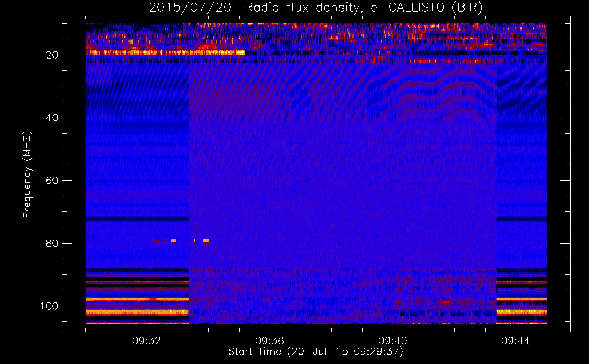Click the "09:36" time tick label

pos(270,341)
